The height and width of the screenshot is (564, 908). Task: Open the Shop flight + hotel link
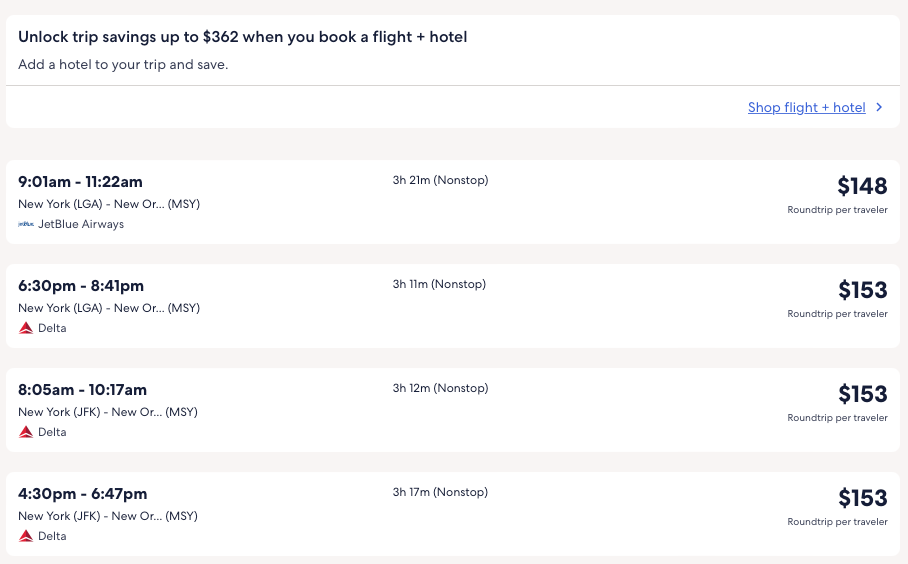tap(806, 107)
